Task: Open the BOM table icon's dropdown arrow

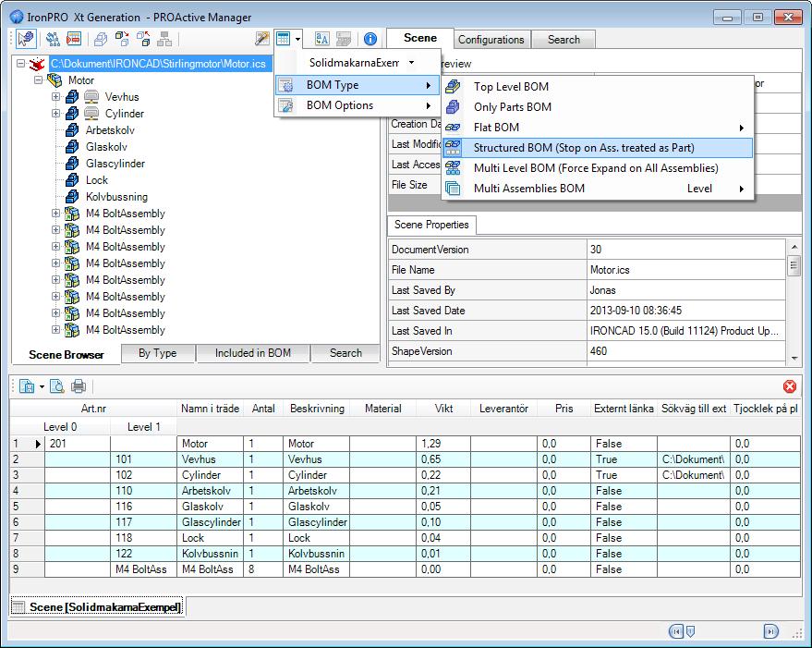Action: [x=297, y=39]
